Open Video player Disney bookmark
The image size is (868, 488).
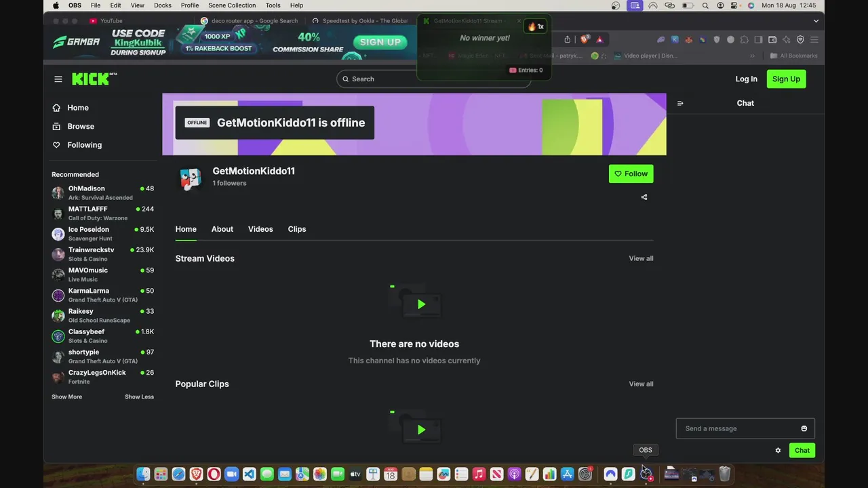[646, 56]
